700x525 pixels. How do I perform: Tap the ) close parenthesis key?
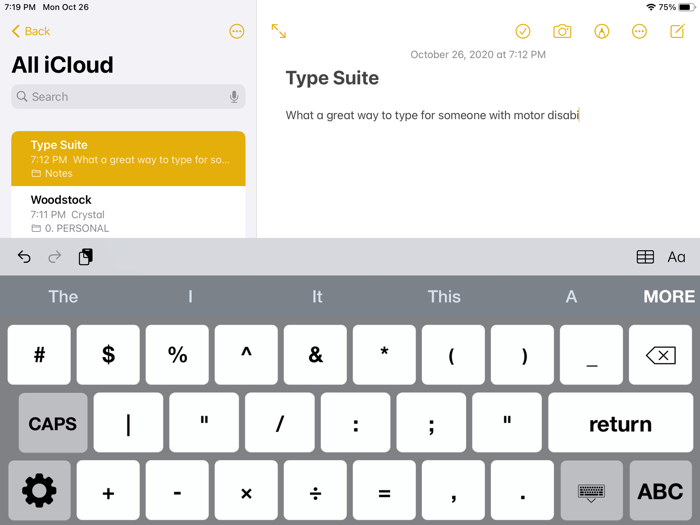tap(522, 355)
